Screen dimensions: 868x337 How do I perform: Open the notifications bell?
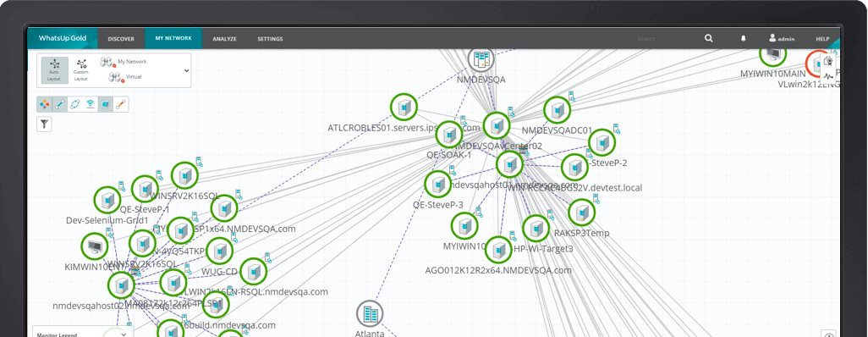point(744,39)
